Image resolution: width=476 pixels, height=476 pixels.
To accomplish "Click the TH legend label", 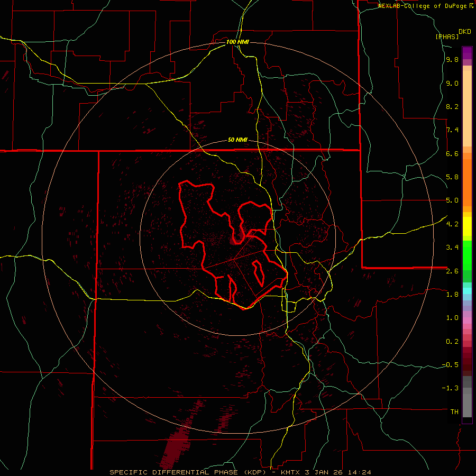I will (454, 411).
